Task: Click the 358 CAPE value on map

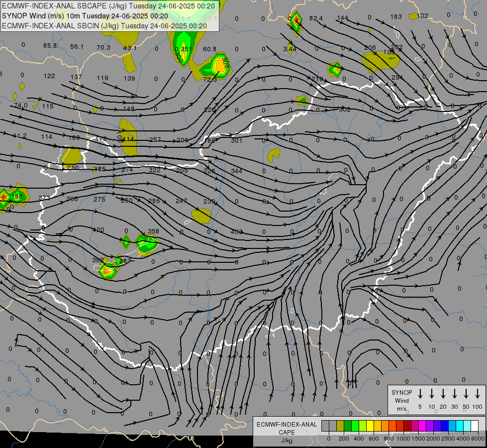Action: [153, 231]
